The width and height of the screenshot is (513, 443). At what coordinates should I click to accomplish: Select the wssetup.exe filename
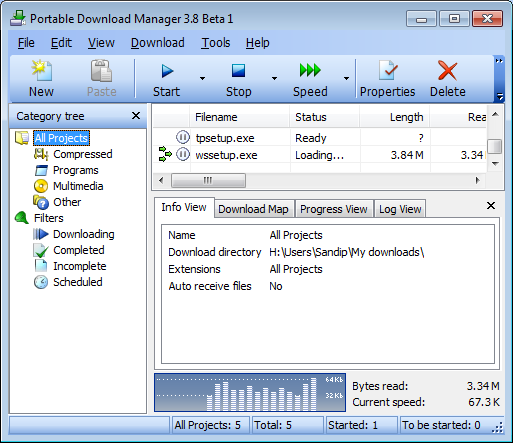tap(226, 155)
